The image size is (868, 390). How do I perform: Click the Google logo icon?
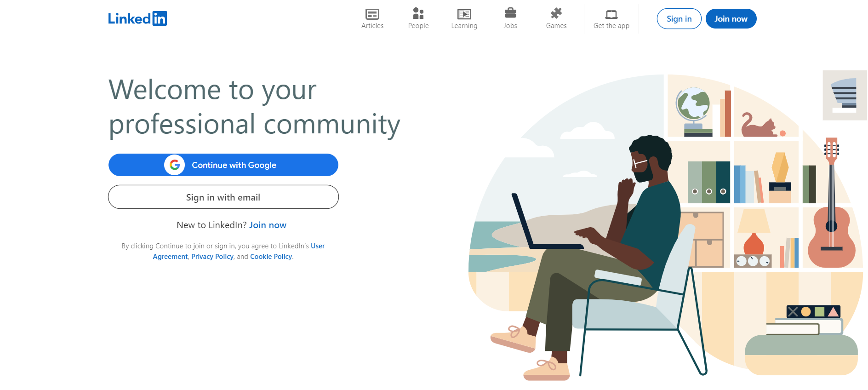click(x=175, y=165)
